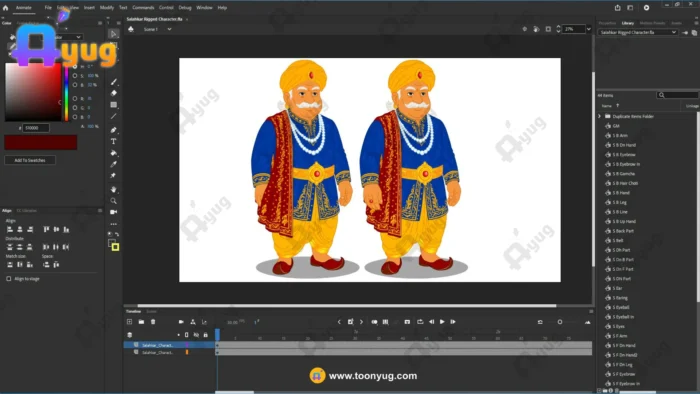
Task: Select the Brush tool
Action: click(113, 82)
